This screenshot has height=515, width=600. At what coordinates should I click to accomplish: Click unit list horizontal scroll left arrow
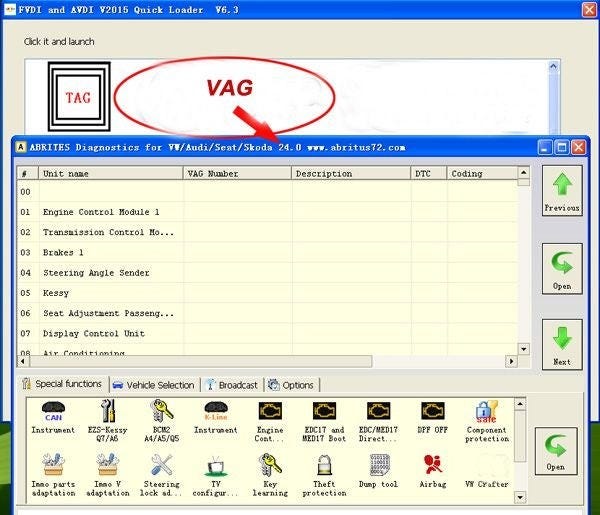[x=23, y=361]
